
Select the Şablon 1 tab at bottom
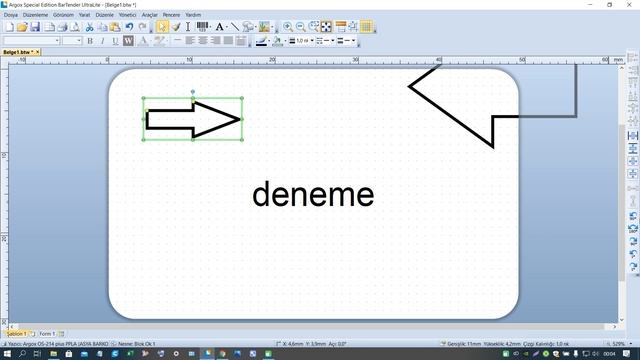pos(16,334)
